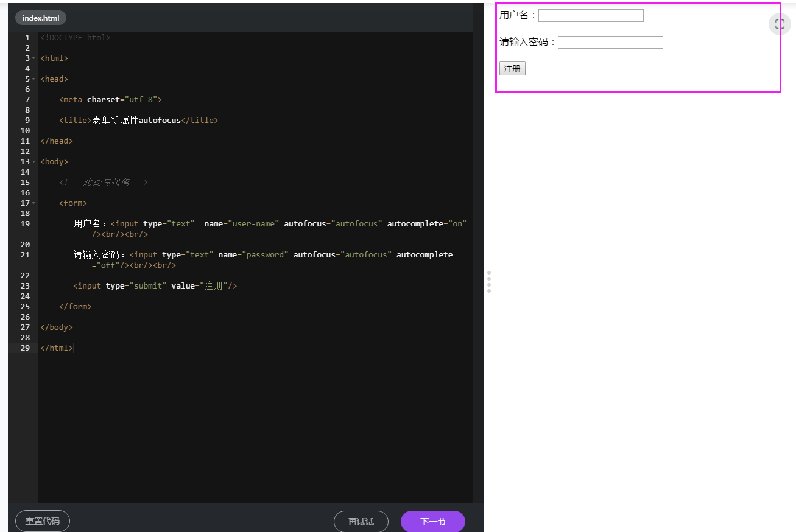Collapse the html tag fold arrow on line 3

34,58
